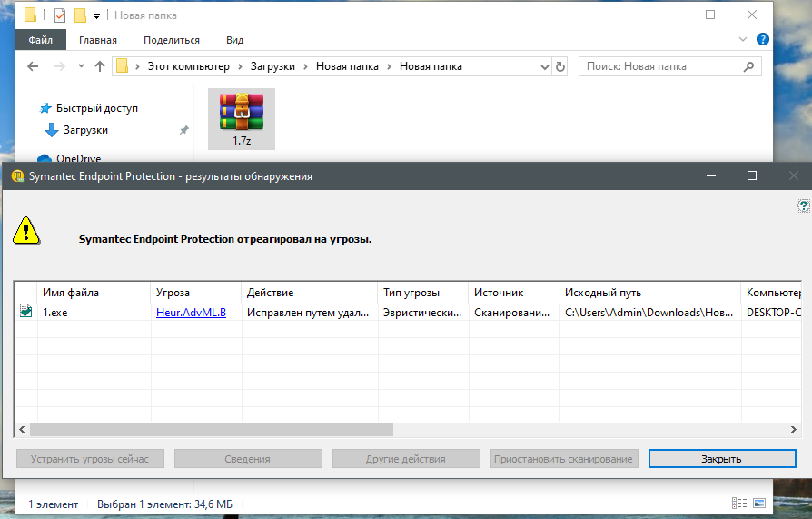Go up one folder level

pos(100,66)
